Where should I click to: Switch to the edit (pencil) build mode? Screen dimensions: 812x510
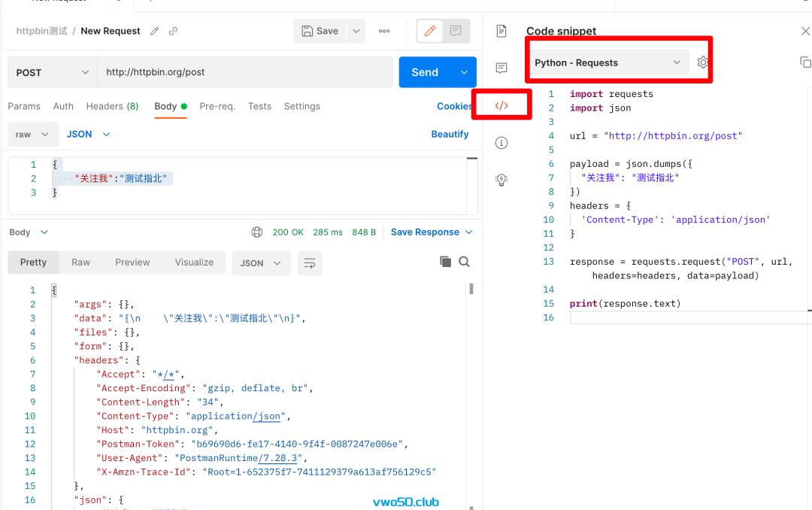pyautogui.click(x=430, y=31)
